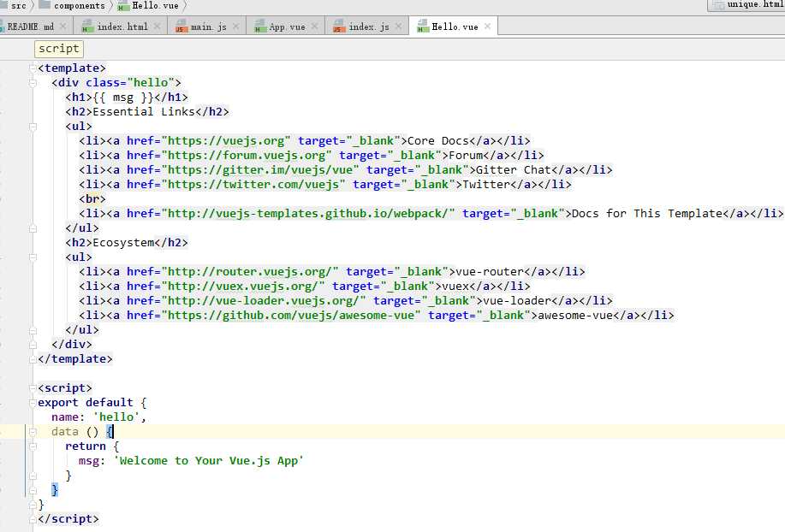Open the App.vue editor tab
The height and width of the screenshot is (532, 785).
click(287, 27)
